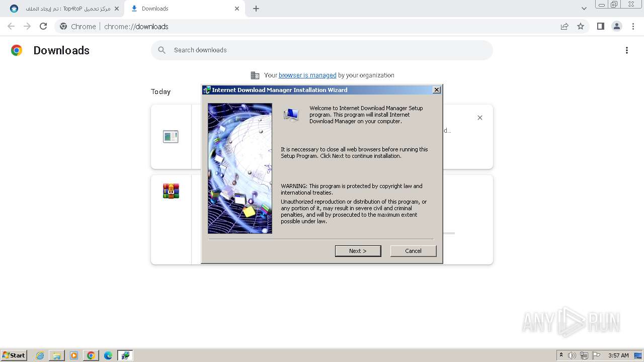The width and height of the screenshot is (644, 362).
Task: Toggle the Chrome side panel
Action: (600, 26)
